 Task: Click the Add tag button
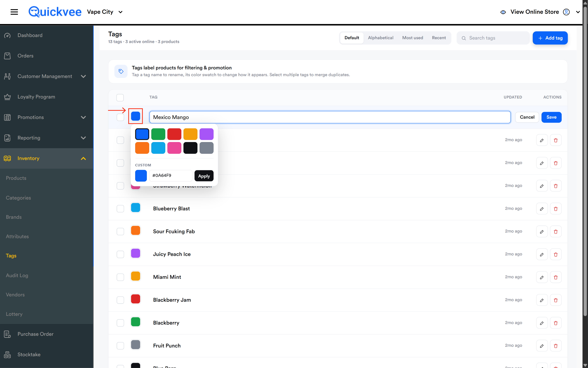pyautogui.click(x=550, y=38)
